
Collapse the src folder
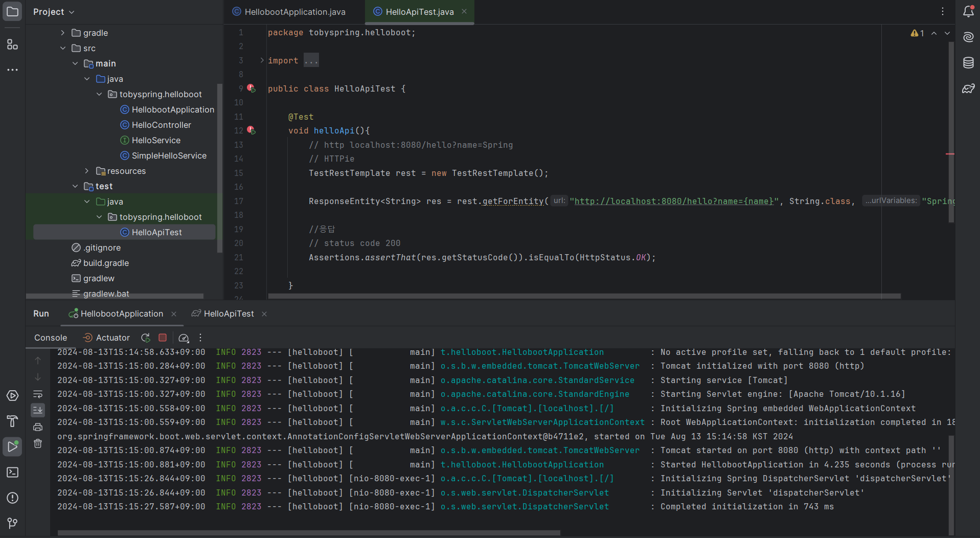[63, 48]
